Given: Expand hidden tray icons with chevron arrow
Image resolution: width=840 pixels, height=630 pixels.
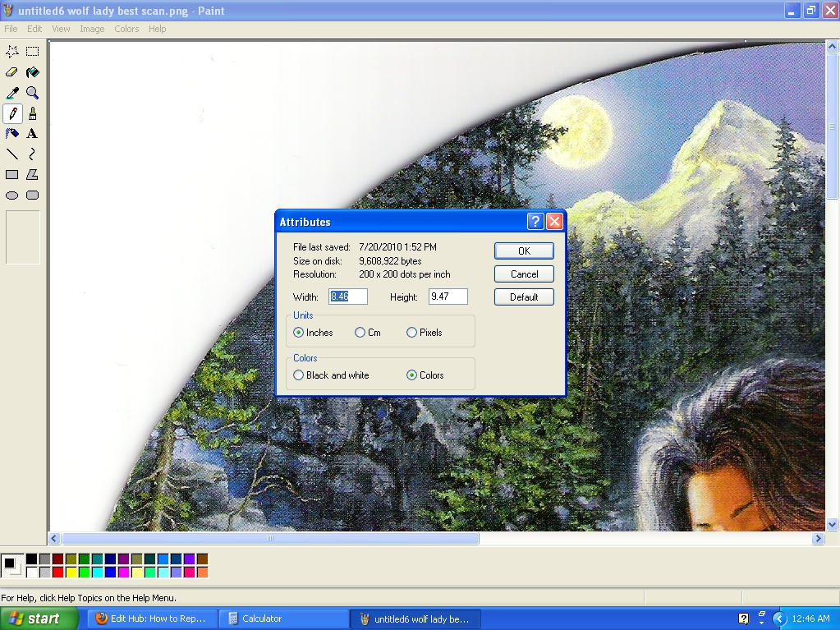Looking at the screenshot, I should pyautogui.click(x=779, y=619).
